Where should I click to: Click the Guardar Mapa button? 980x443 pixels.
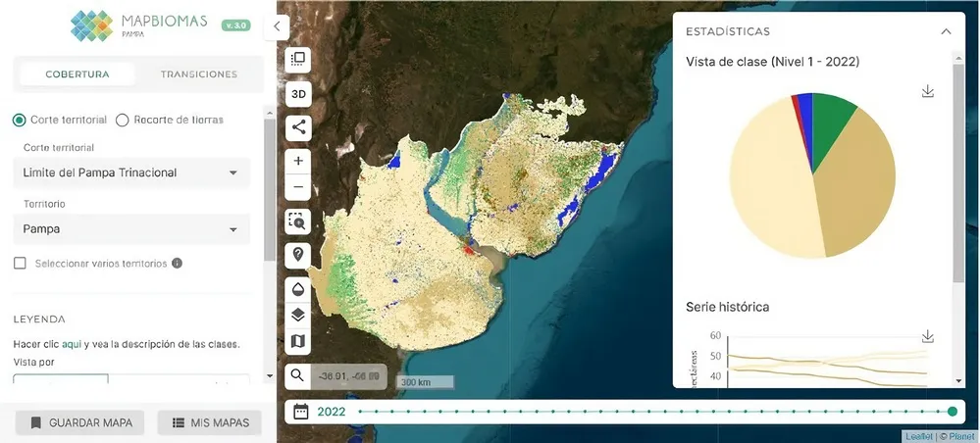[80, 422]
